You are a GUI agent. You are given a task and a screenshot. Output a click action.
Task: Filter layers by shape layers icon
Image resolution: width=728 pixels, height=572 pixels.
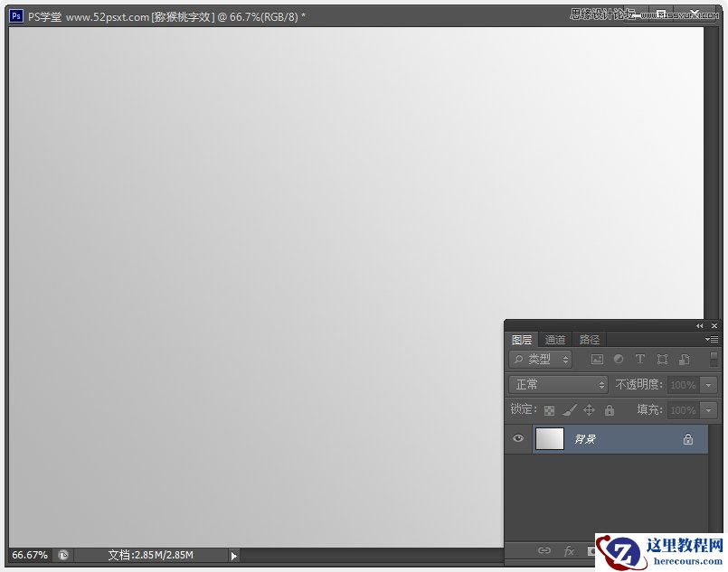pyautogui.click(x=662, y=359)
